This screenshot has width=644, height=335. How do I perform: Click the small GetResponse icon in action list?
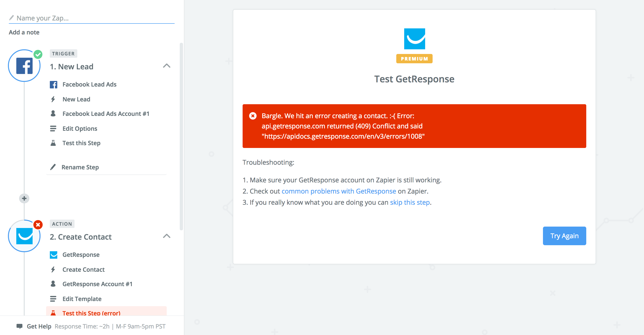pos(54,255)
